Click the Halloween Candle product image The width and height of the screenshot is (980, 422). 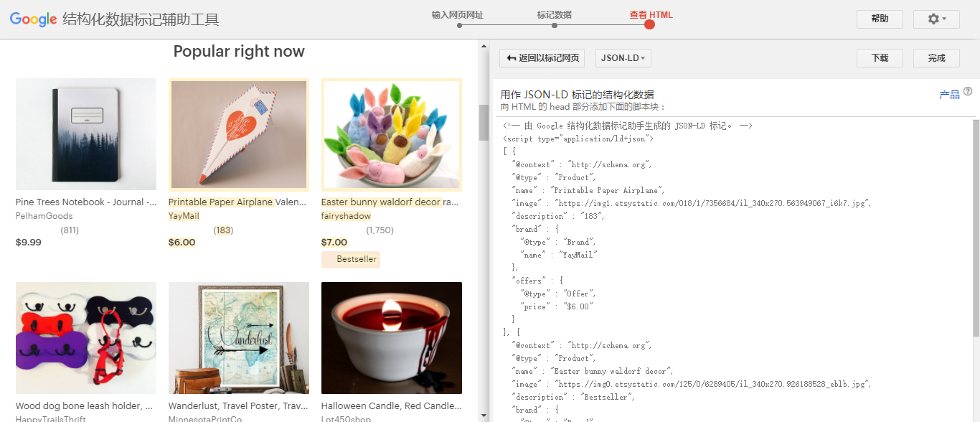pos(391,337)
